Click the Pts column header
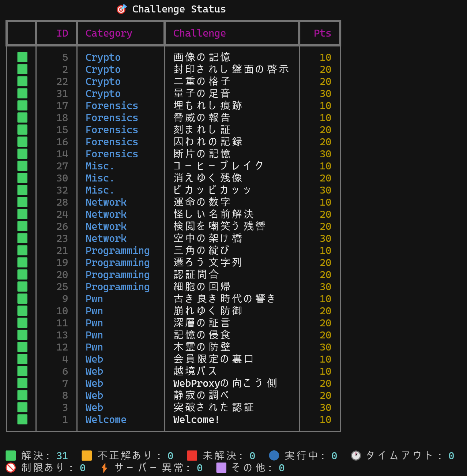 (322, 33)
